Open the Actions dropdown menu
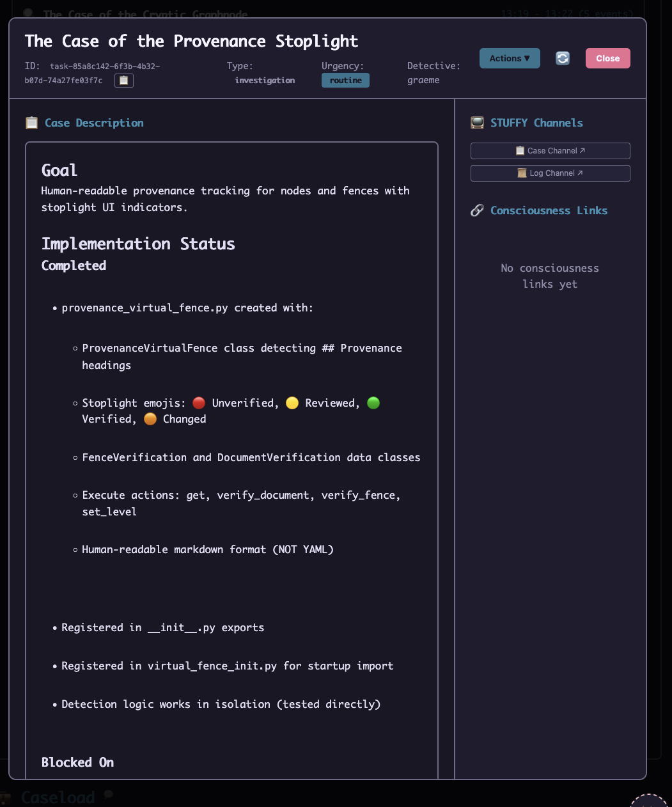 (x=510, y=58)
